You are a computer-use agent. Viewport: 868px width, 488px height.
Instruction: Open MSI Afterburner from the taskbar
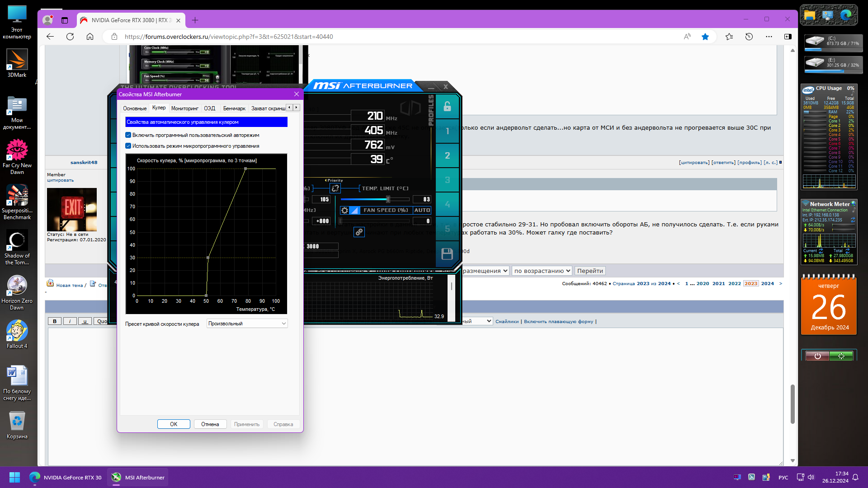[138, 478]
